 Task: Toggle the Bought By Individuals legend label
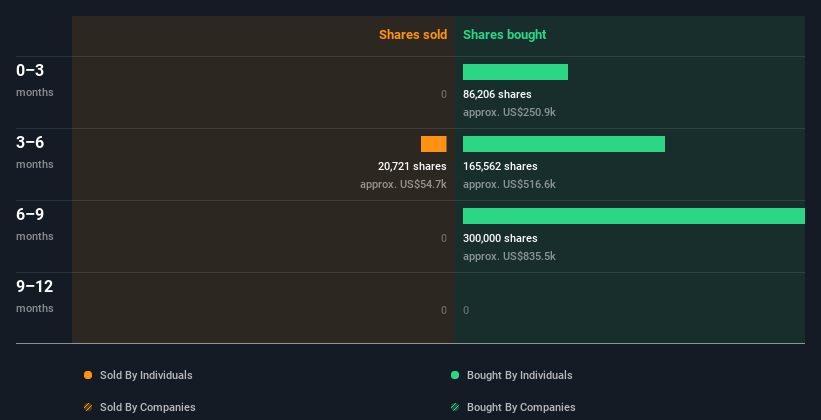click(519, 375)
